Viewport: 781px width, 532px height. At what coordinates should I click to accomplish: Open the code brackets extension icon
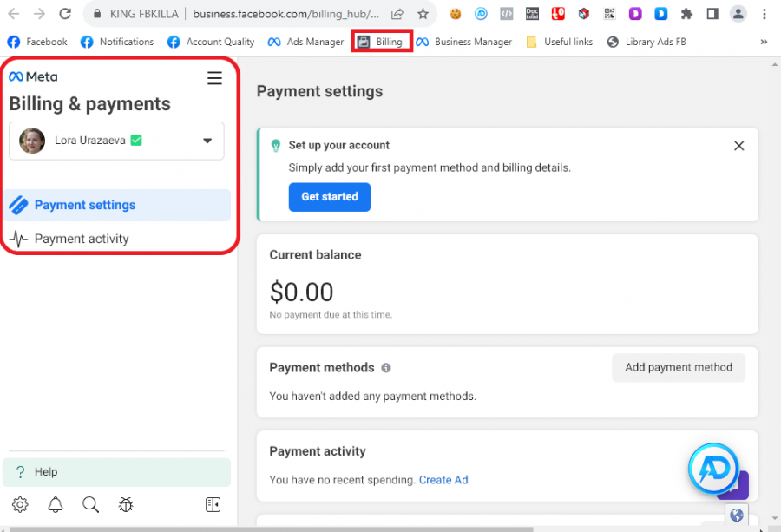[507, 13]
